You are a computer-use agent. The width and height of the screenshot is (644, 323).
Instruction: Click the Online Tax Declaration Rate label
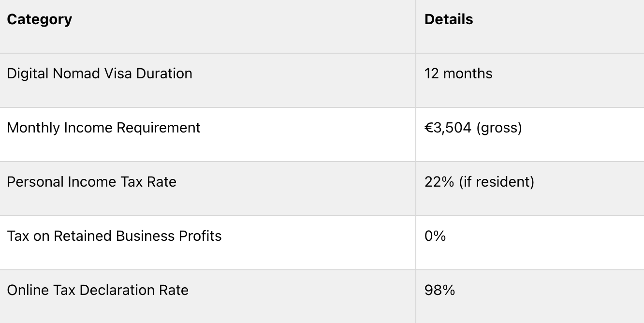pos(98,290)
